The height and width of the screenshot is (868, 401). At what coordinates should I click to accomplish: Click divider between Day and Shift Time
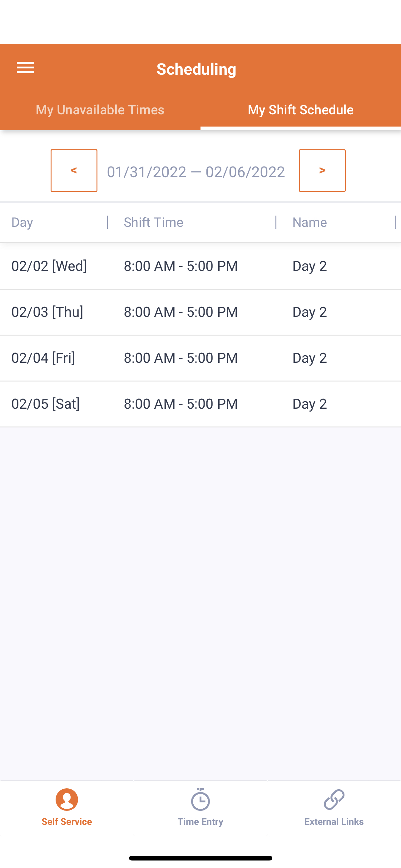(x=107, y=222)
